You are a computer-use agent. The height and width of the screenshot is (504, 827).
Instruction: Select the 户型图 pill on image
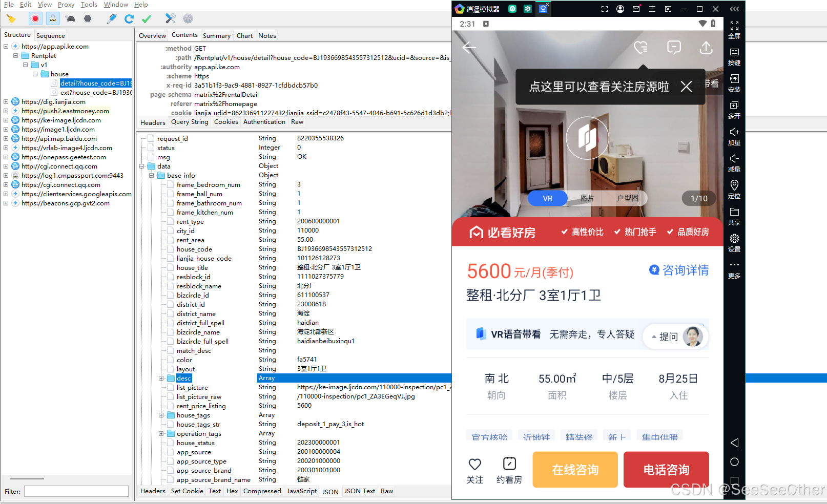[628, 198]
